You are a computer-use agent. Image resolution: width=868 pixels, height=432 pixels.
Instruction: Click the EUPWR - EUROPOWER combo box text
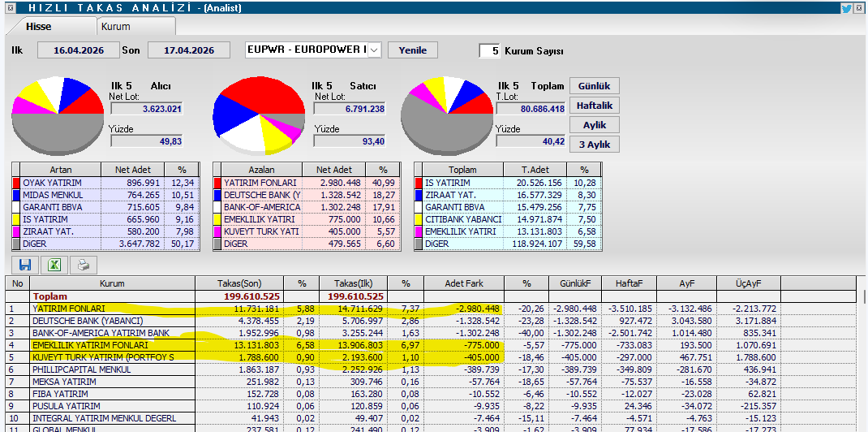coord(307,50)
